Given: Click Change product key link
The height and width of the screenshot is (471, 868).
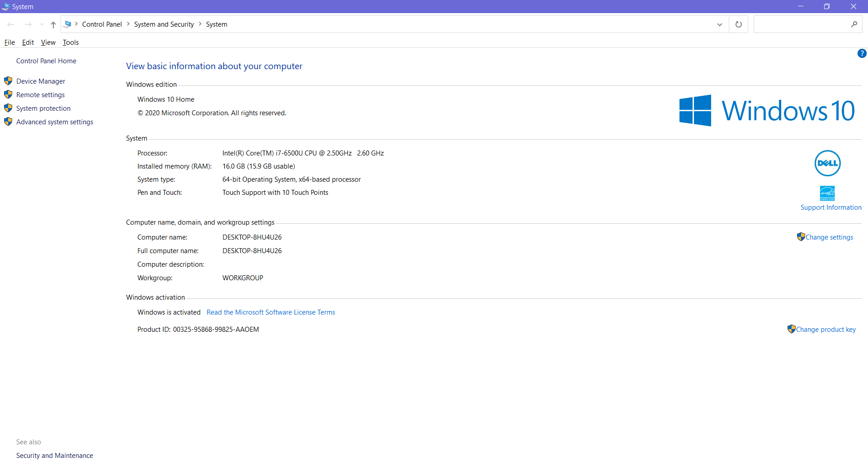Looking at the screenshot, I should [x=826, y=330].
